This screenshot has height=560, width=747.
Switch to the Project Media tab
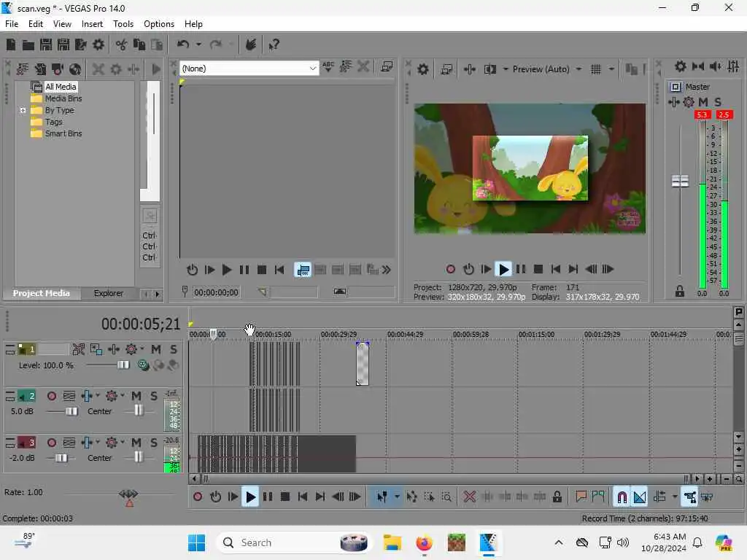point(42,293)
